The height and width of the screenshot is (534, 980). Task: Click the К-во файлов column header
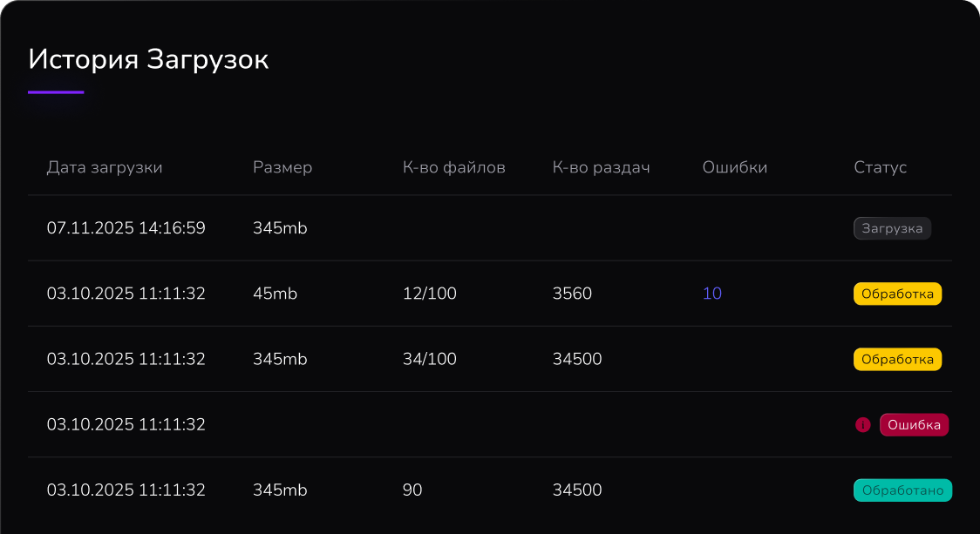click(x=454, y=167)
